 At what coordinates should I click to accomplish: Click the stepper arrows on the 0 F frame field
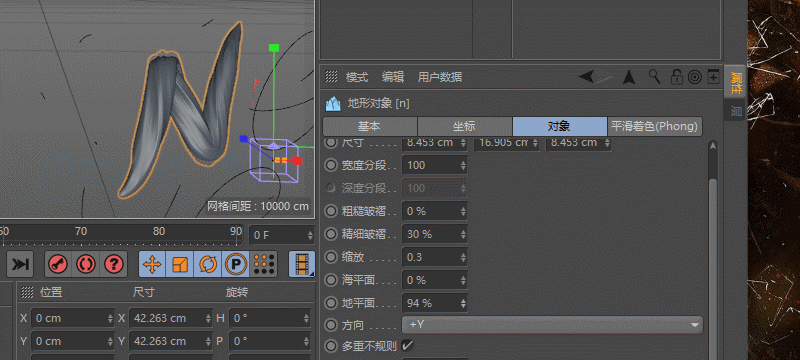coord(310,235)
